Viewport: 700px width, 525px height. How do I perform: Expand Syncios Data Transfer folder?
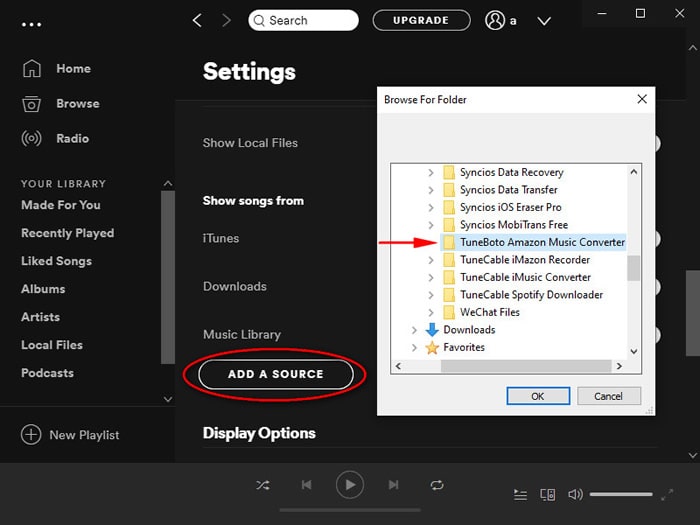click(x=431, y=190)
